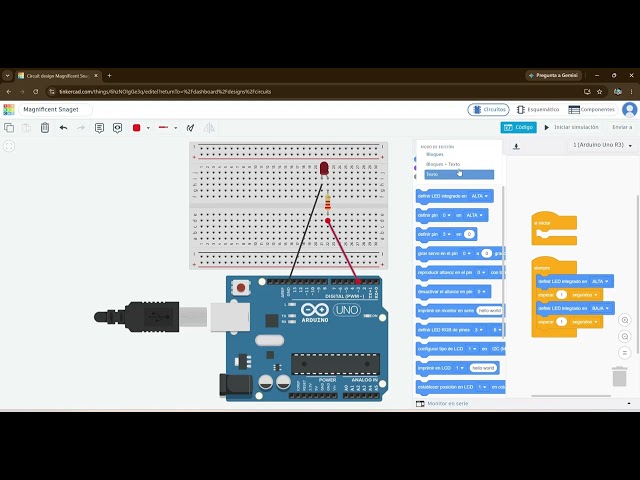
Task: Reset blocks workspace zoom icon
Action: (x=624, y=353)
